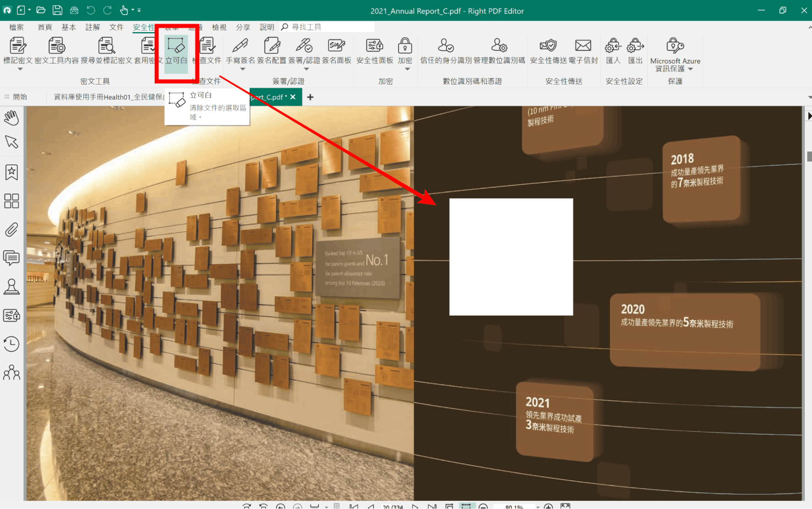The image size is (812, 509).
Task: Switch to the 註解 annotation ribbon tab
Action: tap(93, 27)
